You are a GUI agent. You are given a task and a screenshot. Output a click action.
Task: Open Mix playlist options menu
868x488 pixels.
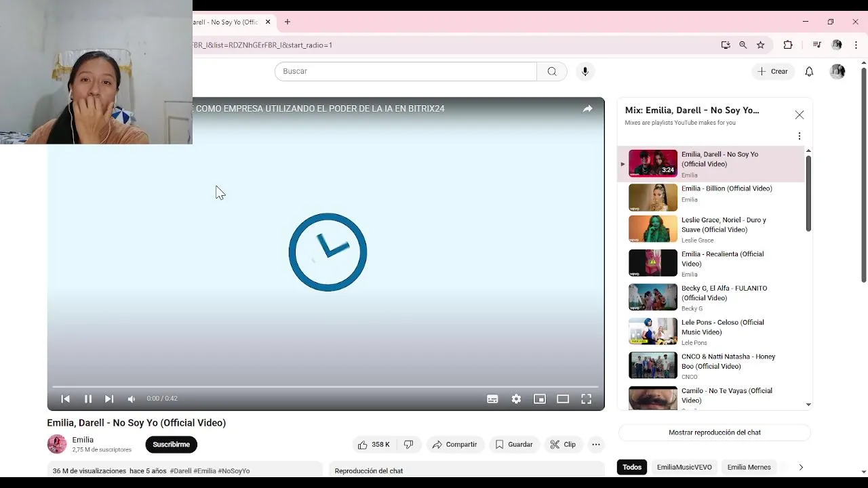pyautogui.click(x=800, y=136)
